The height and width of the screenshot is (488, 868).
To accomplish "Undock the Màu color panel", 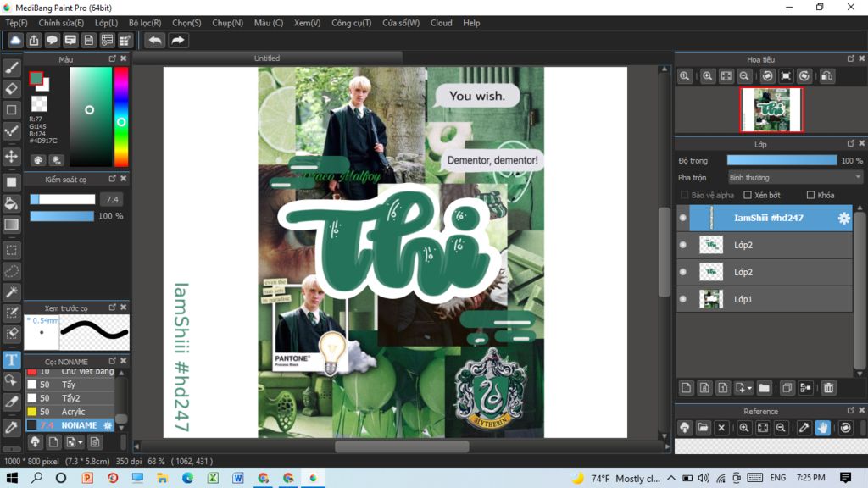I will (113, 58).
